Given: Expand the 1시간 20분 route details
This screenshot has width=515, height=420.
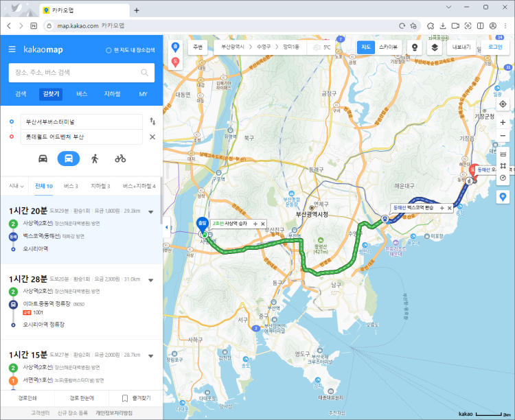Looking at the screenshot, I should 151,212.
